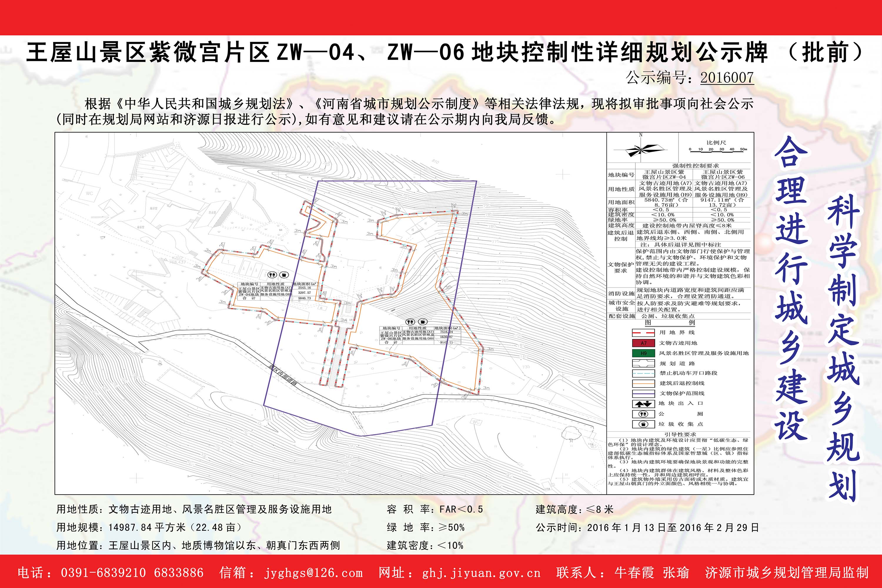
Task: Click the orange building setback line legend symbol
Action: click(x=644, y=383)
